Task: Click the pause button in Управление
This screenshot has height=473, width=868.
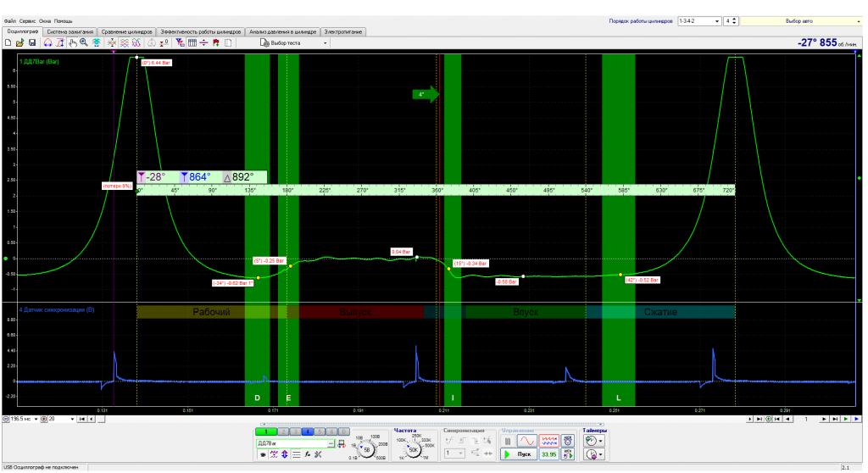Action: [508, 441]
